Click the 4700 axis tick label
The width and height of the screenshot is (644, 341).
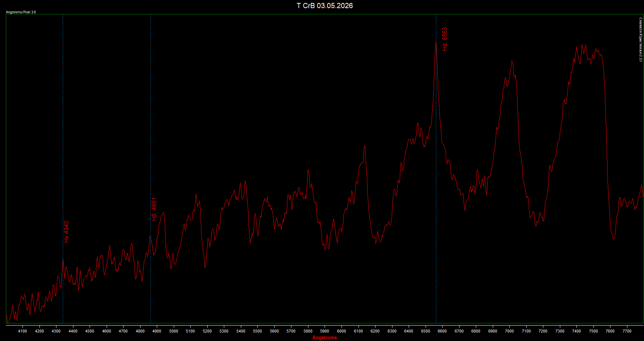tap(123, 331)
